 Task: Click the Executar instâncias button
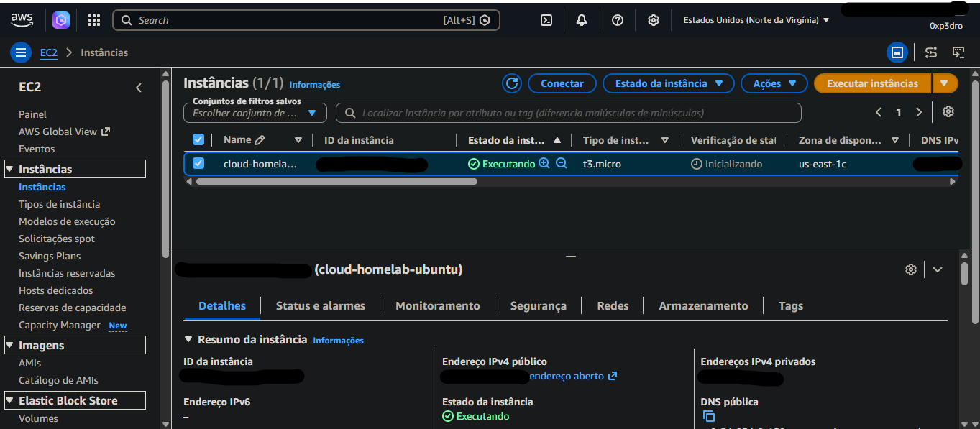[872, 83]
